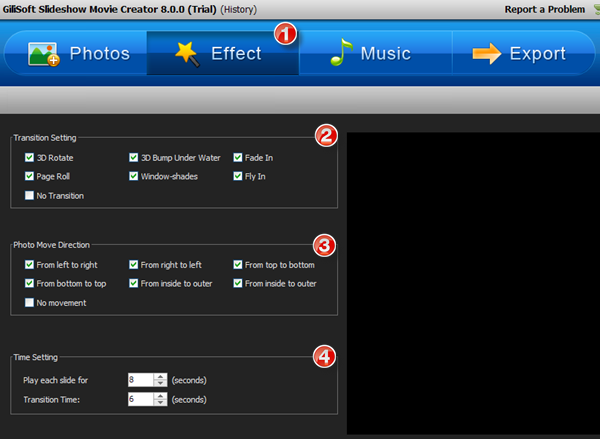Screen dimensions: 600x439
Task: Click red numbered marker 1
Action: [x=286, y=34]
